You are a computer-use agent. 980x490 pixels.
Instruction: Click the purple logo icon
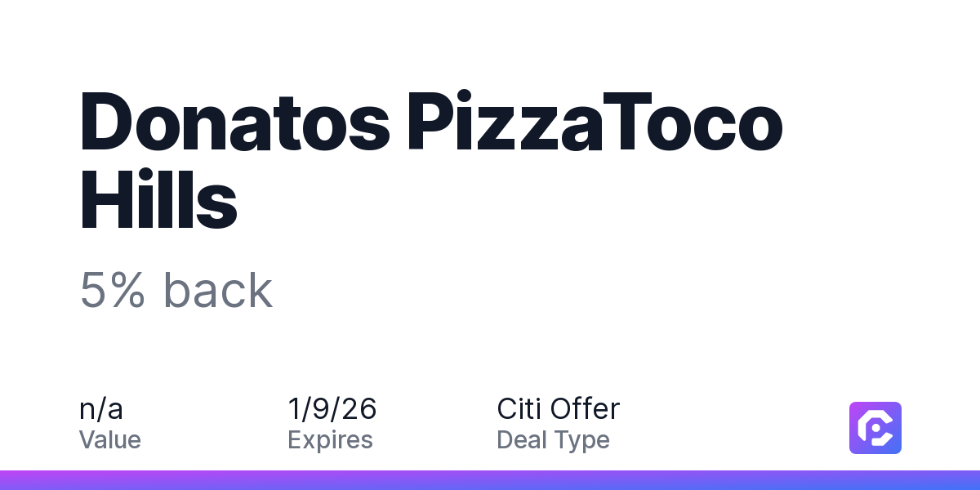pos(875,427)
